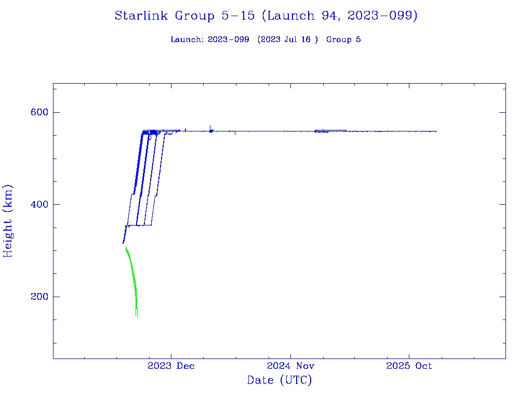The image size is (532, 399).
Task: Click the flat blue plateau near 355 km
Action: pyautogui.click(x=140, y=225)
